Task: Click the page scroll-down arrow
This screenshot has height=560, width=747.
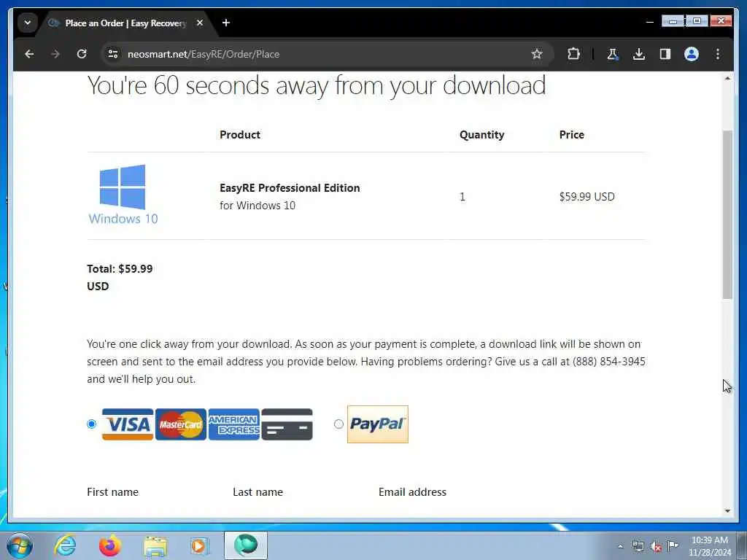Action: pyautogui.click(x=727, y=511)
